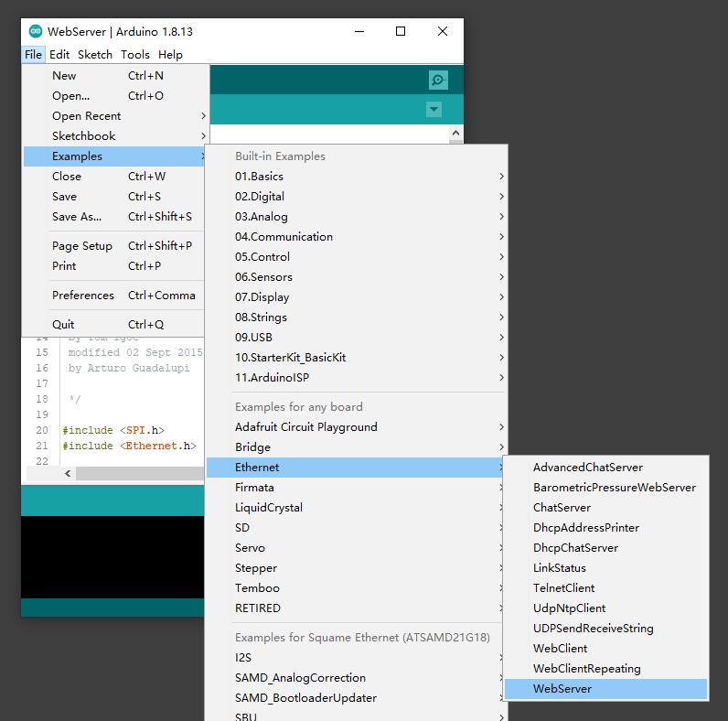Expand the 07.Display examples
The width and height of the screenshot is (728, 721).
point(356,296)
